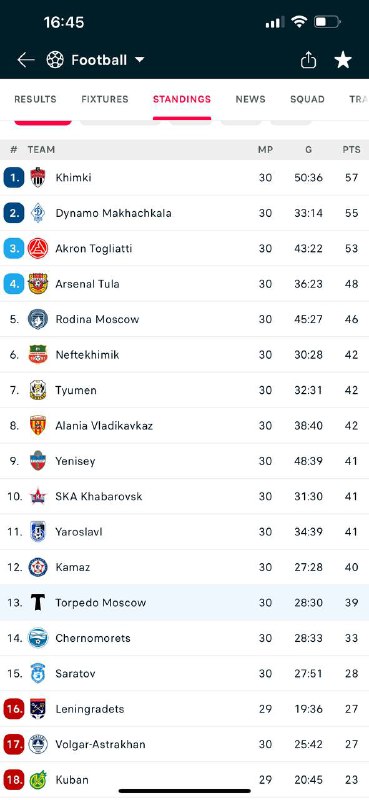Tap the Dynamo Makhachkala club crest
This screenshot has height=800, width=369.
(38, 213)
